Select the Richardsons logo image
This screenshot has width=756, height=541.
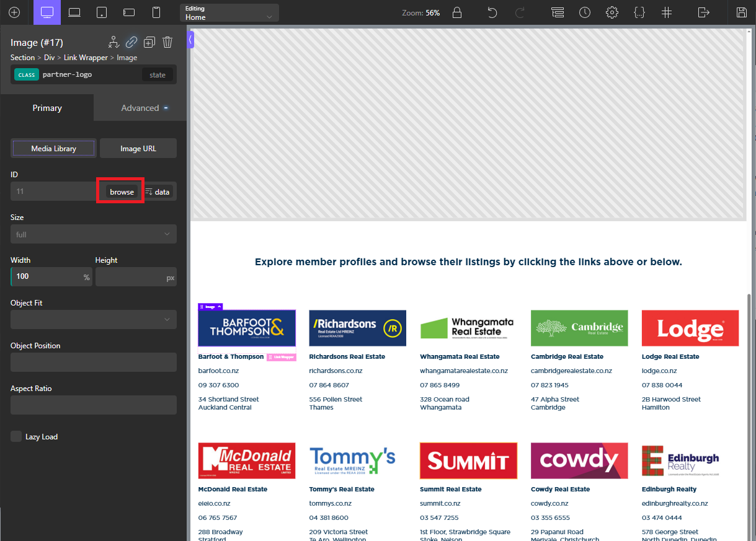357,328
